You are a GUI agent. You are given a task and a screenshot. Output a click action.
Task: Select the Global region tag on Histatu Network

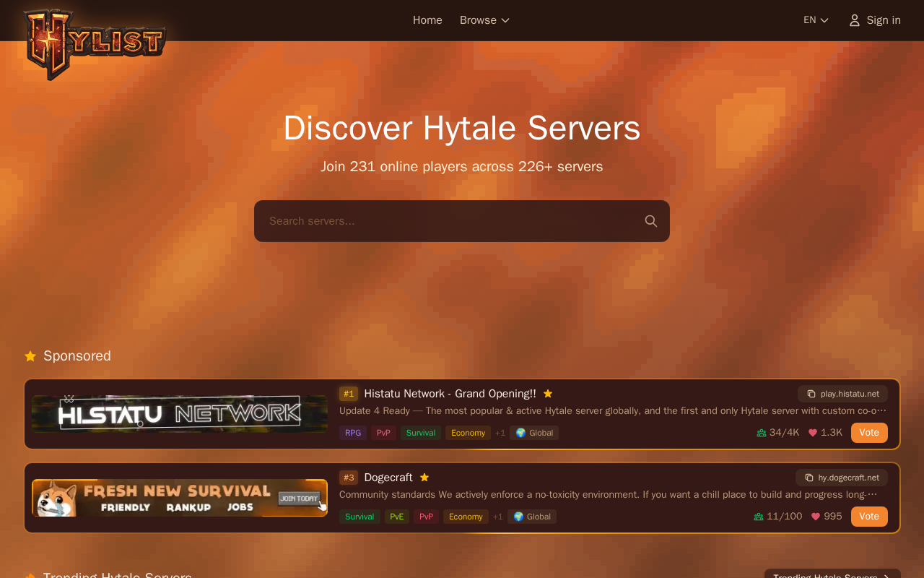click(534, 433)
